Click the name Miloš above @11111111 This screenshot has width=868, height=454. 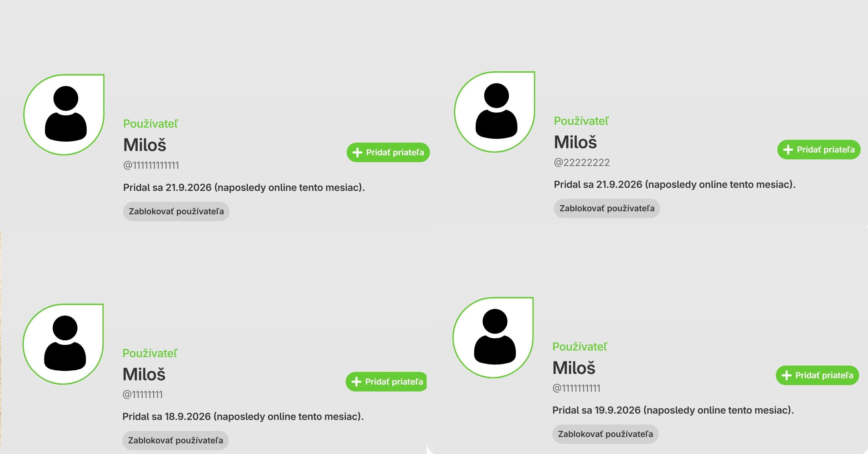[x=144, y=374]
